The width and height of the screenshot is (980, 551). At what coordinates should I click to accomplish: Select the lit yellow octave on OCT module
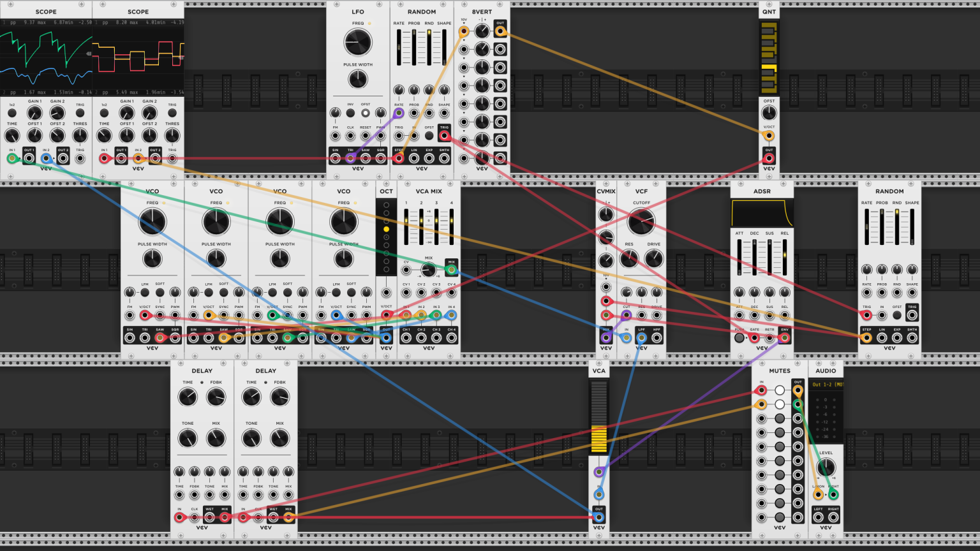coord(386,229)
